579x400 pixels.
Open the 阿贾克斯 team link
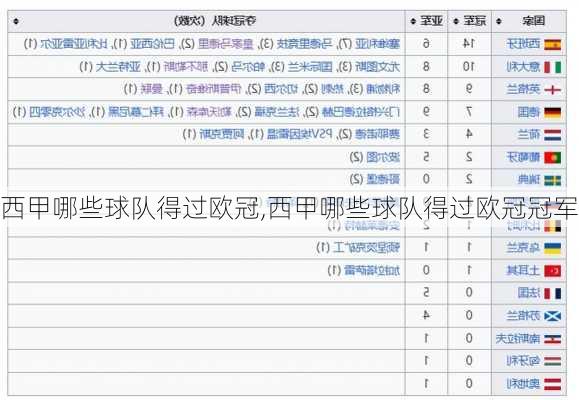tap(222, 135)
